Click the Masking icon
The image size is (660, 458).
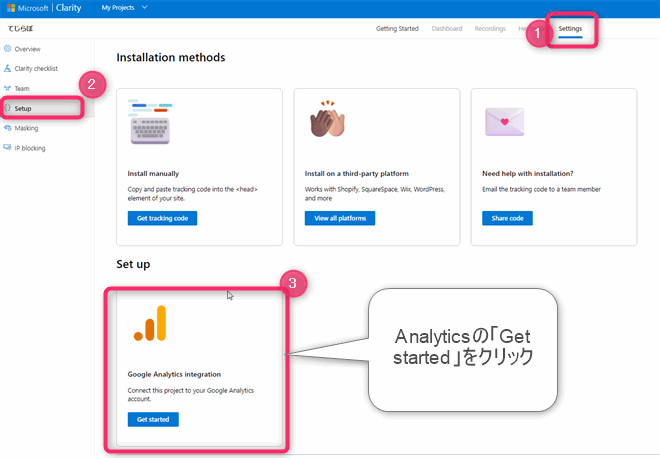[x=7, y=128]
